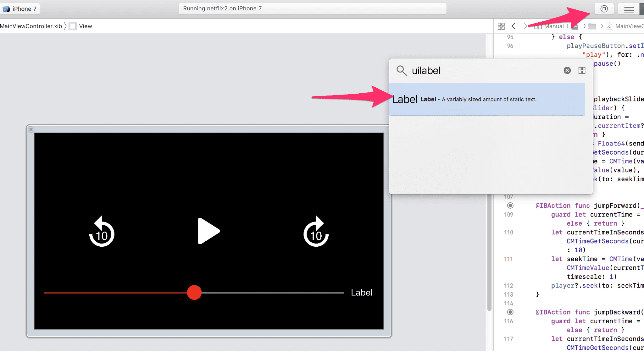Select the Label UILabel component

coord(486,99)
